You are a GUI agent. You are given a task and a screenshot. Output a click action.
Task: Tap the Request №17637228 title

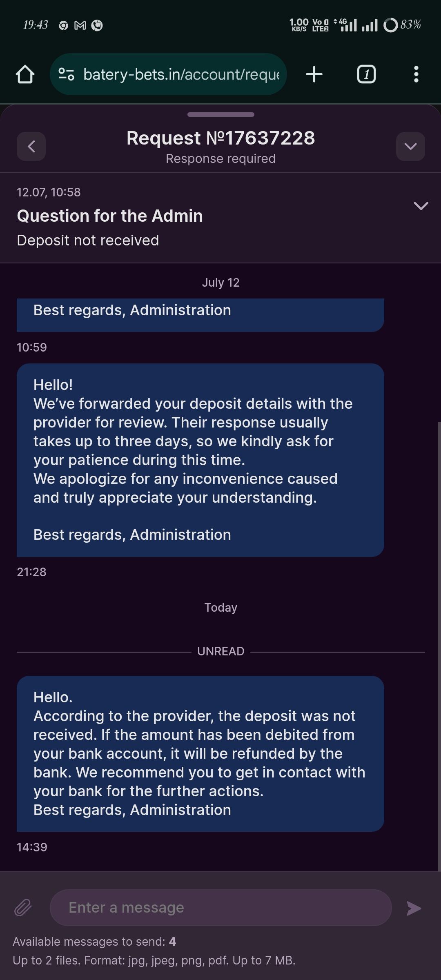tap(220, 138)
